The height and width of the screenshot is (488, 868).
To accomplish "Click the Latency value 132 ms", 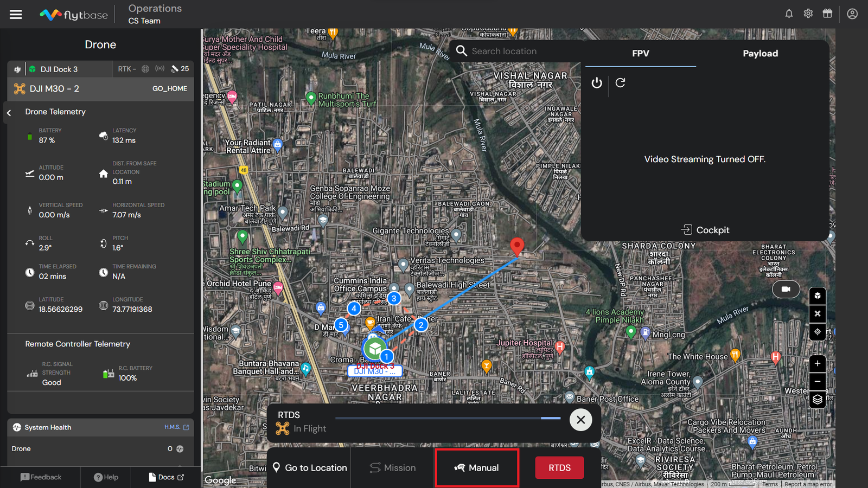I will (124, 140).
